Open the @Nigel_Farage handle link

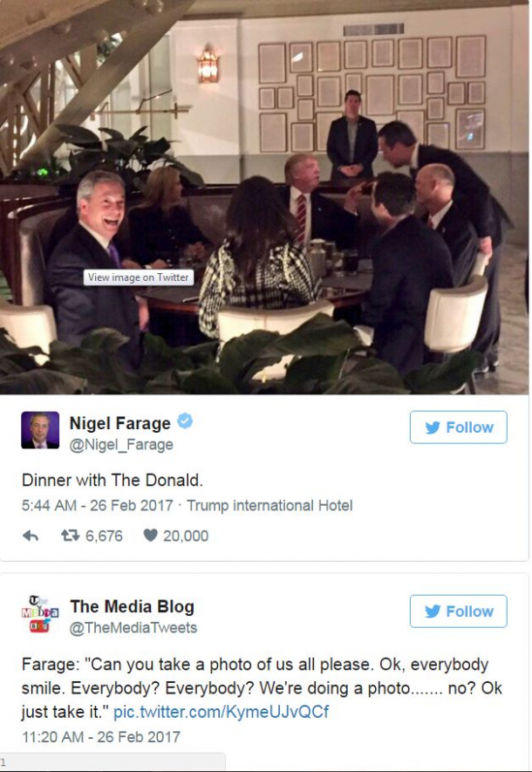(x=121, y=445)
